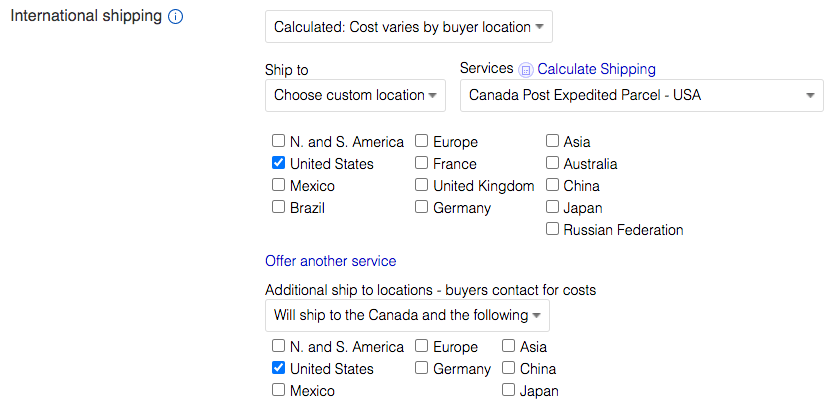Open the Canada Post Expedited Parcel services dropdown

642,96
